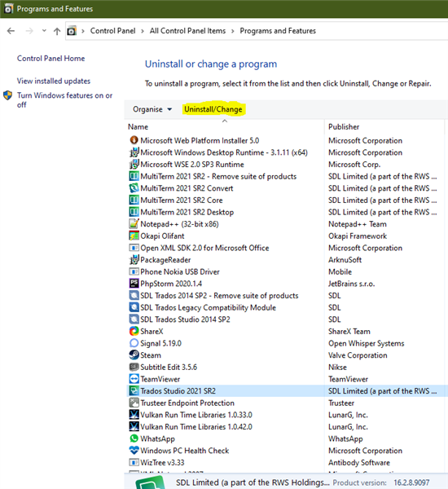Open the recent locations dropdown arrow
Viewport: 448px width, 489px height.
(x=44, y=31)
